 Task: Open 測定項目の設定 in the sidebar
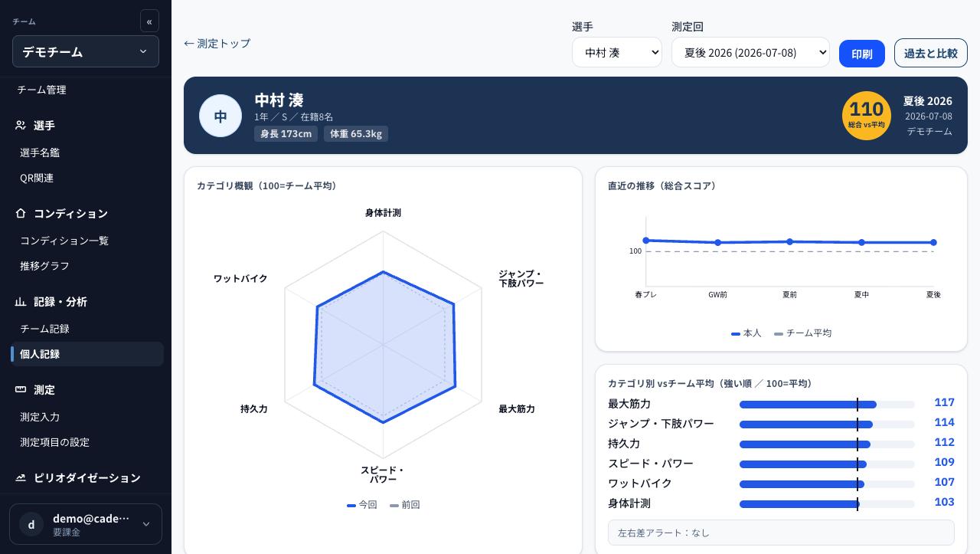(54, 442)
